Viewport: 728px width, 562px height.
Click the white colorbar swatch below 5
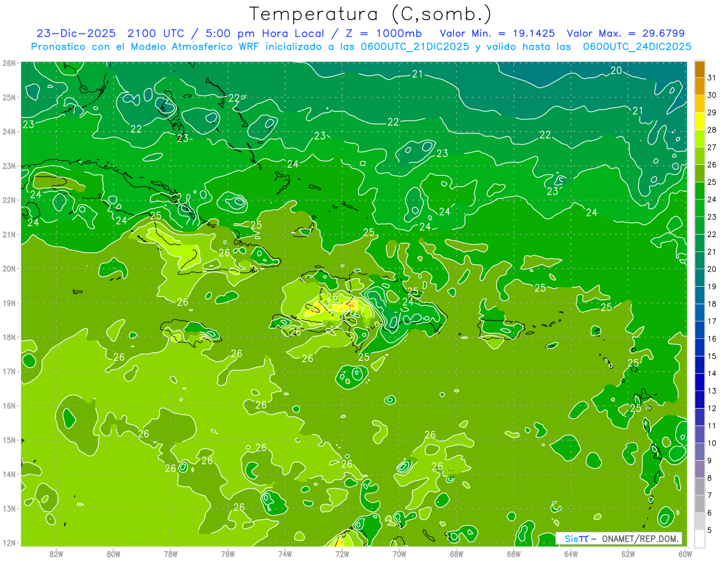[x=700, y=538]
